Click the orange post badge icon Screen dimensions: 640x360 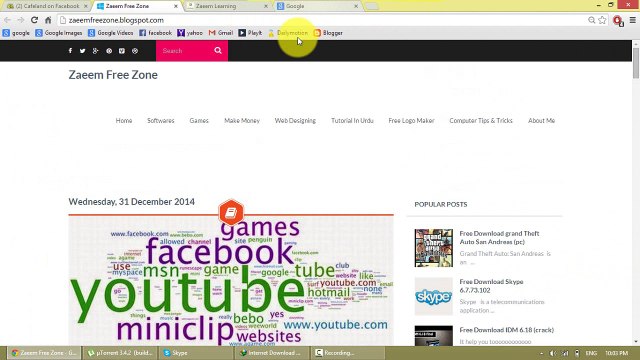(231, 212)
